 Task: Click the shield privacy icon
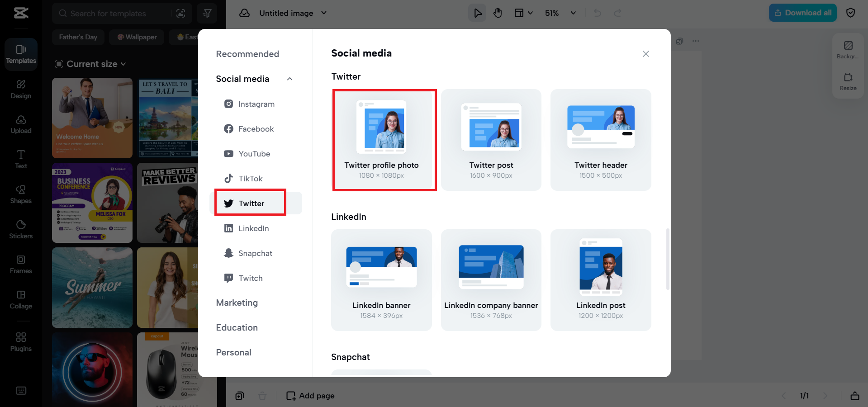pos(850,13)
